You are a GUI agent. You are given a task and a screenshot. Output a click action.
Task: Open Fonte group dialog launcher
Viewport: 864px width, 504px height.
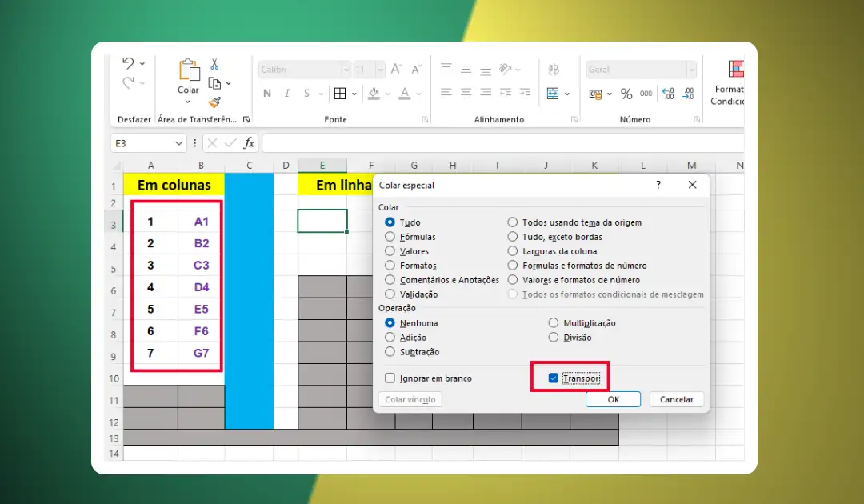424,119
